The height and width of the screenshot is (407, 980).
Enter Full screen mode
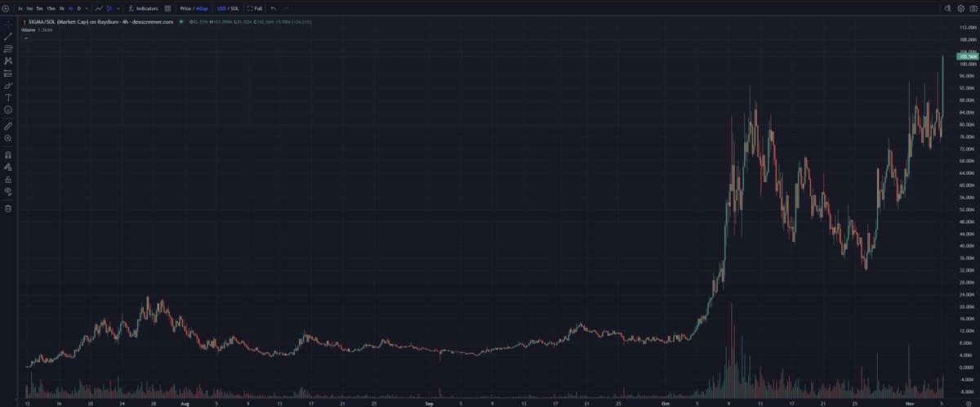255,8
